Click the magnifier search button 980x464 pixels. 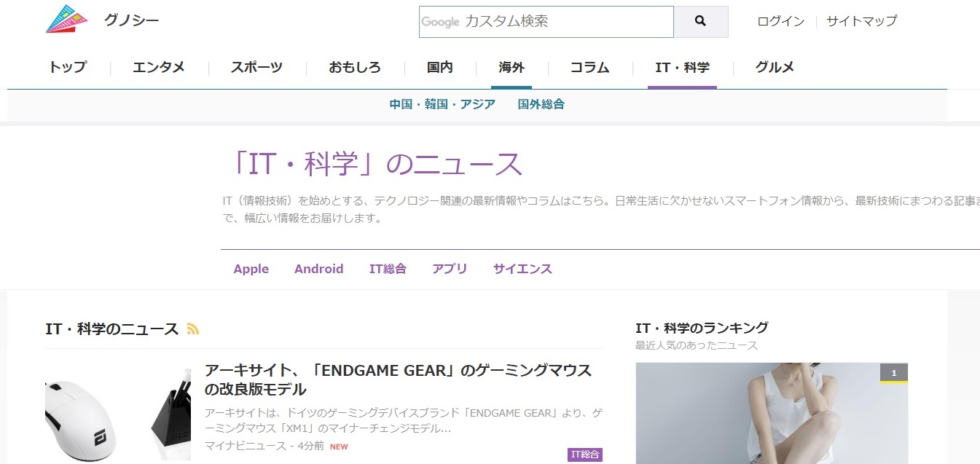(x=701, y=22)
